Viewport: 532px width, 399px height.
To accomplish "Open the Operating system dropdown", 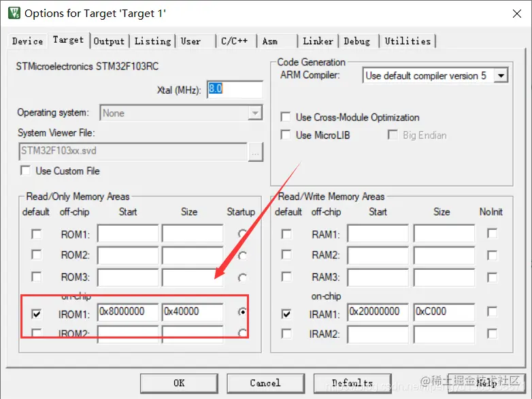I will coord(181,113).
